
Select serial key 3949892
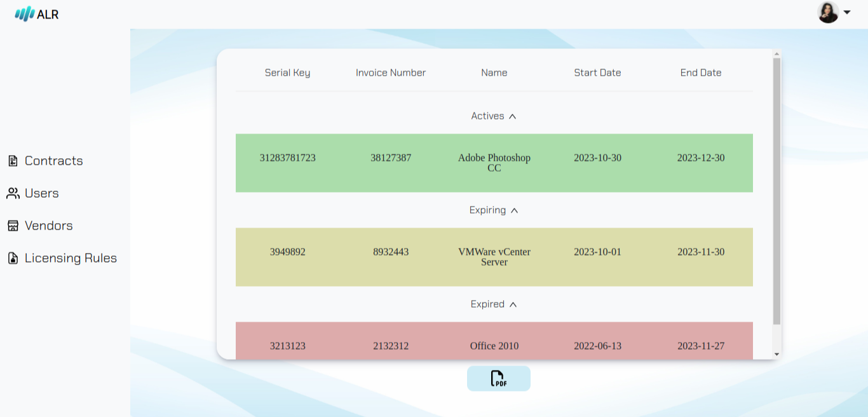(288, 252)
